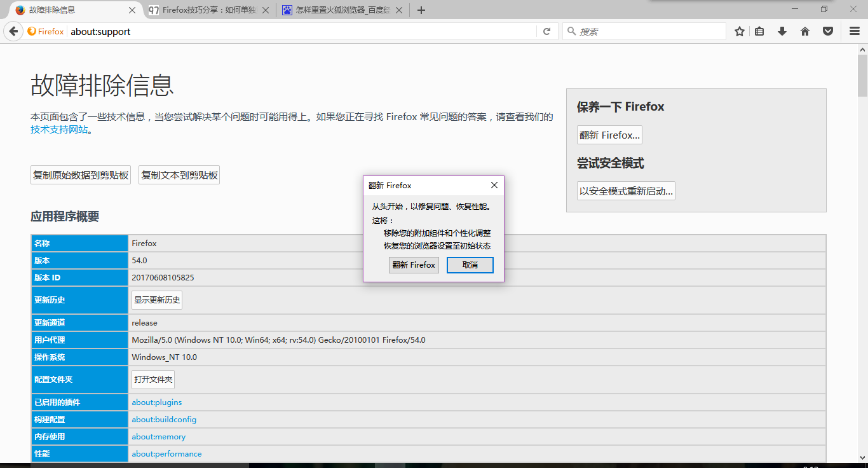This screenshot has width=868, height=468.
Task: Open the hamburger menu
Action: 854,31
